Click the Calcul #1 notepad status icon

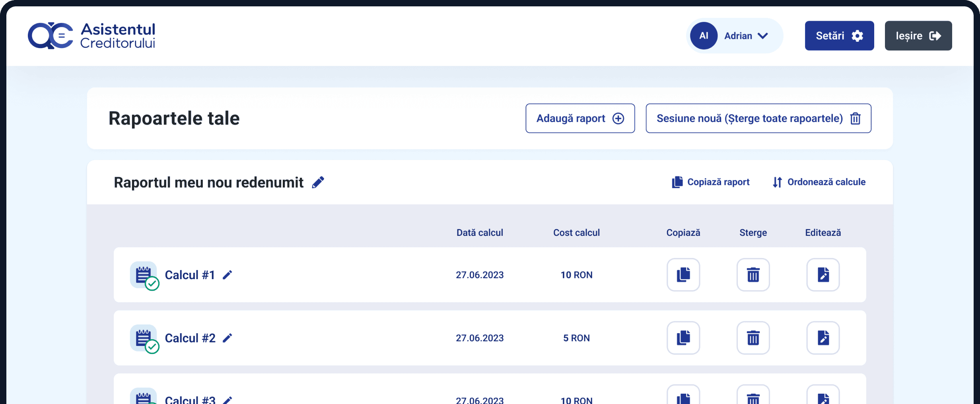144,275
